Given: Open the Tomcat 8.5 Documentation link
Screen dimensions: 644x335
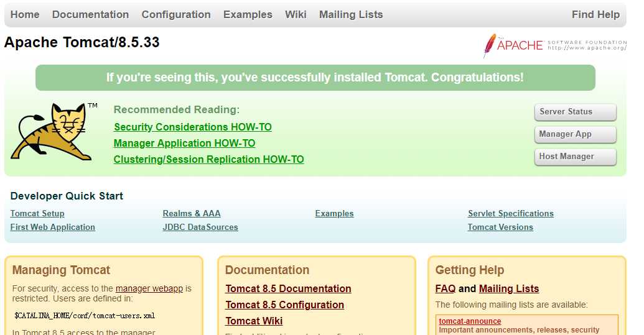Looking at the screenshot, I should [288, 288].
